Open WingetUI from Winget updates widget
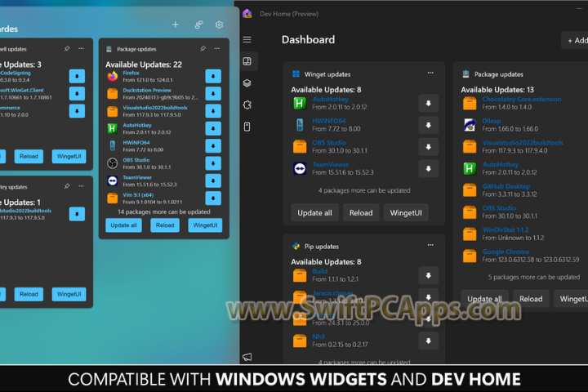The height and width of the screenshot is (392, 588). tap(406, 212)
